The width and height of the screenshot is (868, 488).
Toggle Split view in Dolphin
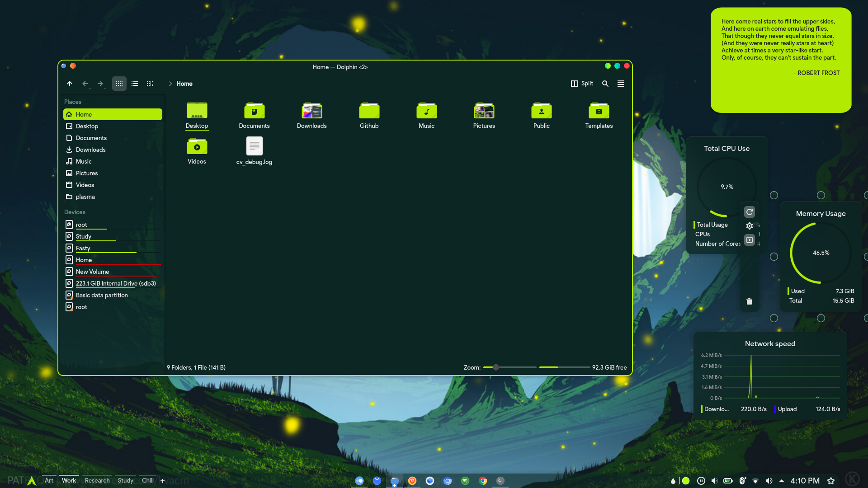pos(582,84)
